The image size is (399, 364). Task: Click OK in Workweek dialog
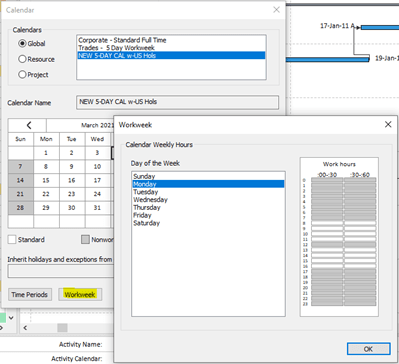[368, 349]
